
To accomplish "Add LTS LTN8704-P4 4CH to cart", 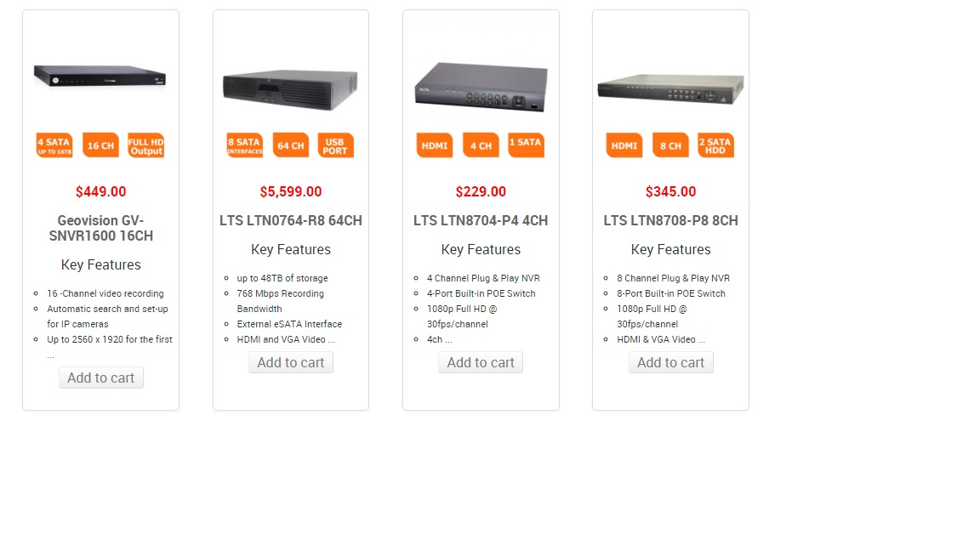I will (481, 362).
